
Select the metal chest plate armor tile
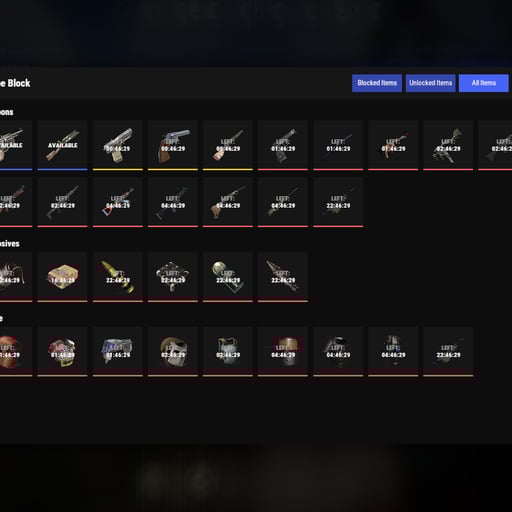228,352
